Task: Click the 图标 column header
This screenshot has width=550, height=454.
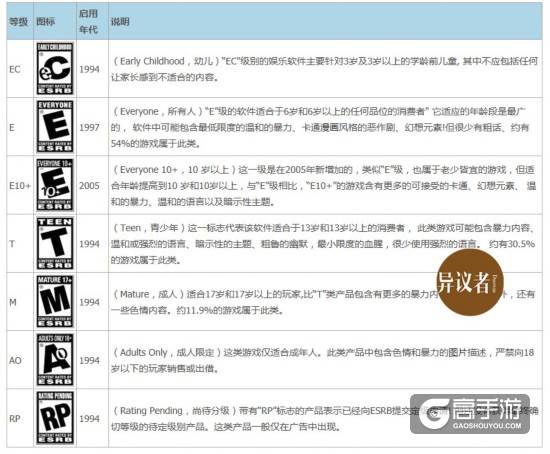Action: pyautogui.click(x=46, y=22)
